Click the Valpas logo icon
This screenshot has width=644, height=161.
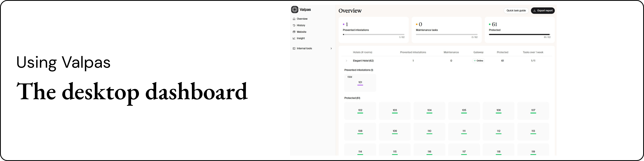pos(295,10)
